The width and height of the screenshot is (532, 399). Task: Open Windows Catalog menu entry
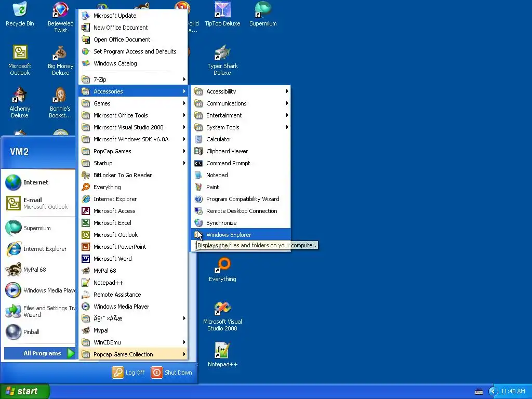tap(133, 63)
